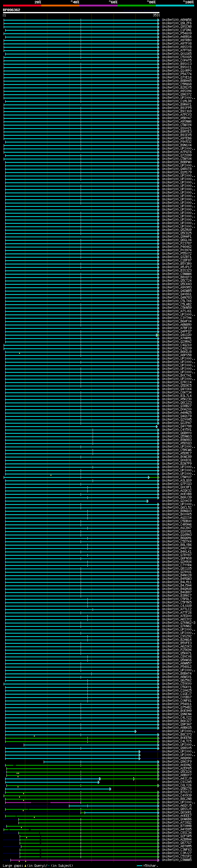Select hit UniRef100_C5MQG8

pos(177,84)
